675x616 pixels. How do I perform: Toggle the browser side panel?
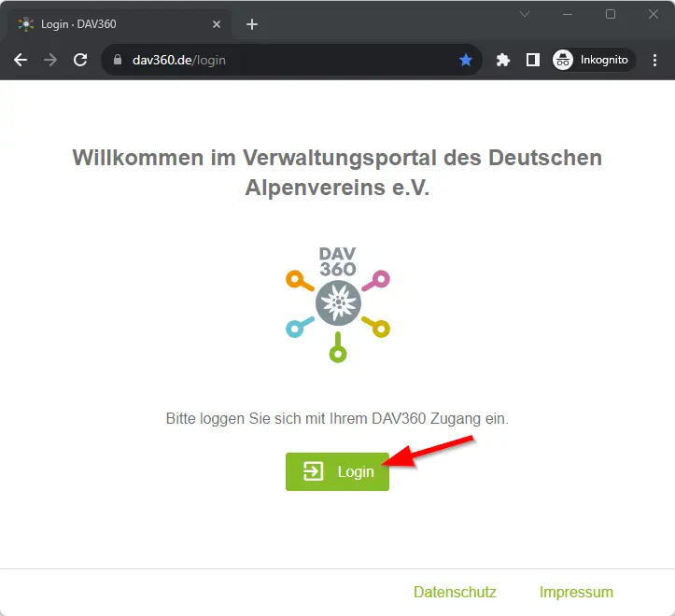532,60
